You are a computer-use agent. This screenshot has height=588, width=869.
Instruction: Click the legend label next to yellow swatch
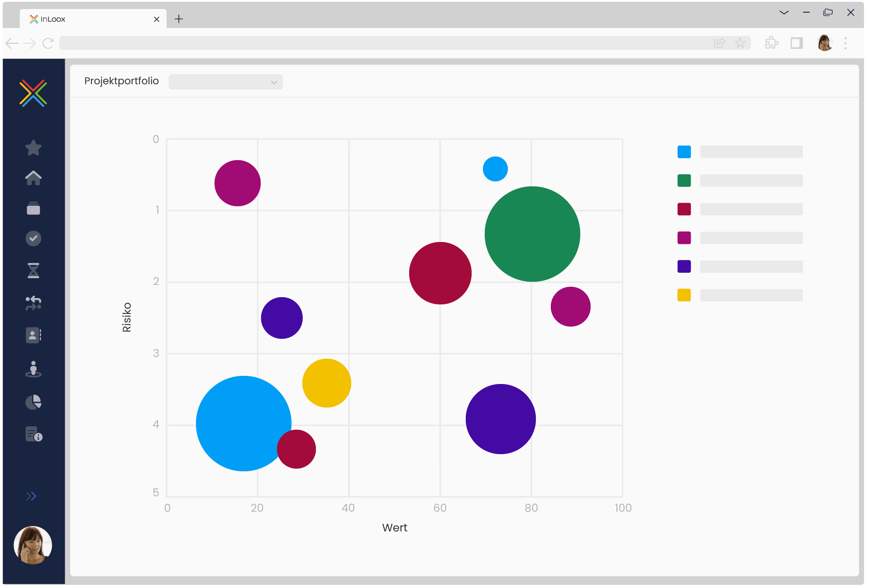[x=751, y=295]
